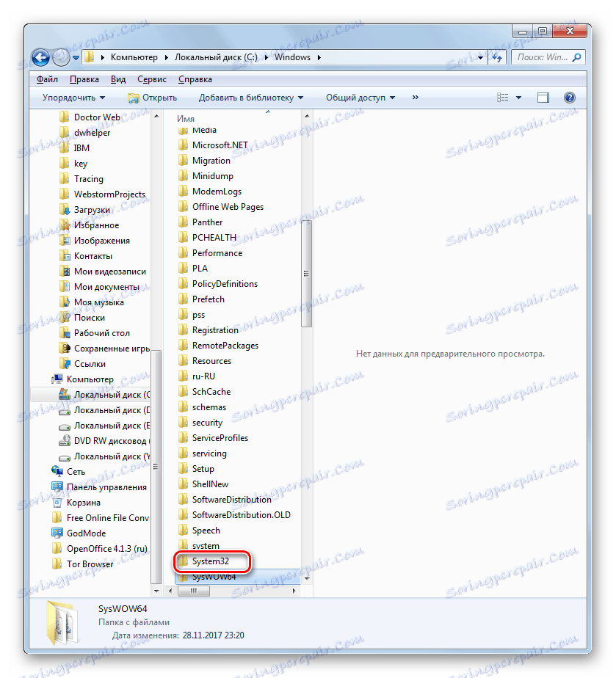Viewport: 616px width, 678px height.
Task: Select the Поиски folder icon
Action: click(x=65, y=318)
